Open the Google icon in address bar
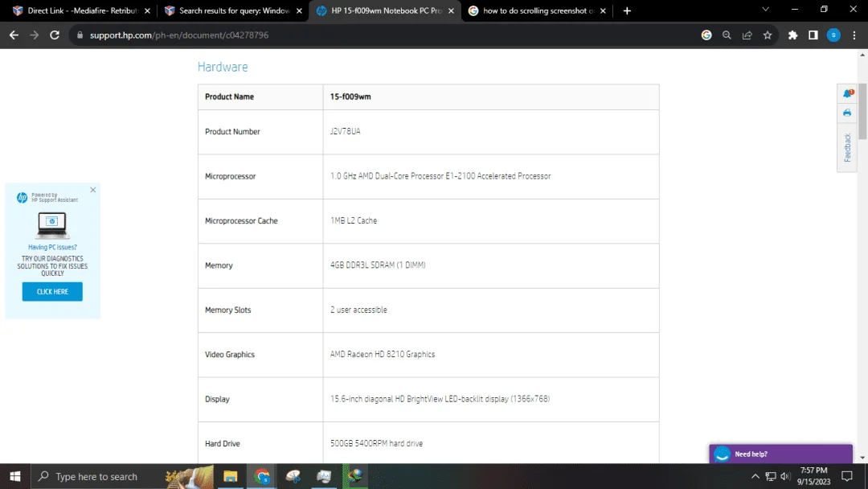This screenshot has width=868, height=489. click(706, 35)
